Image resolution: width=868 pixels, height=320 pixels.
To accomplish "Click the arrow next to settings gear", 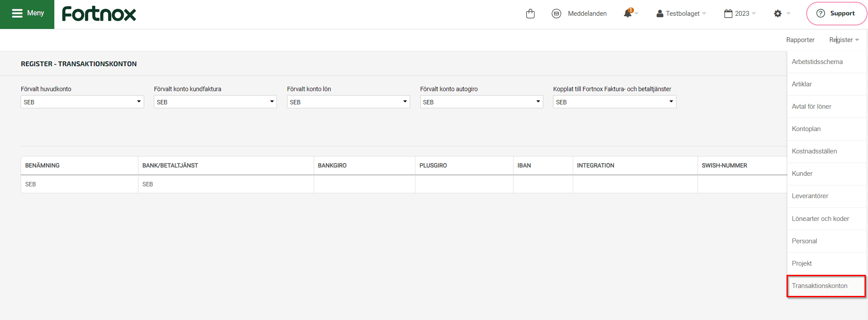I will [788, 14].
